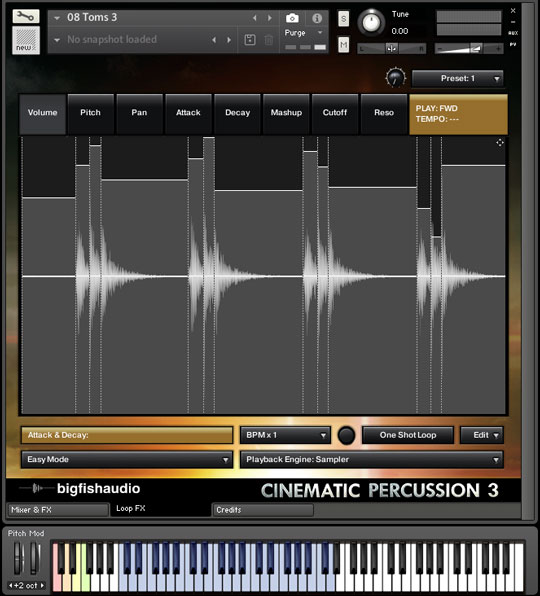The image size is (540, 596).
Task: Show instrument info via the info icon
Action: tap(317, 18)
